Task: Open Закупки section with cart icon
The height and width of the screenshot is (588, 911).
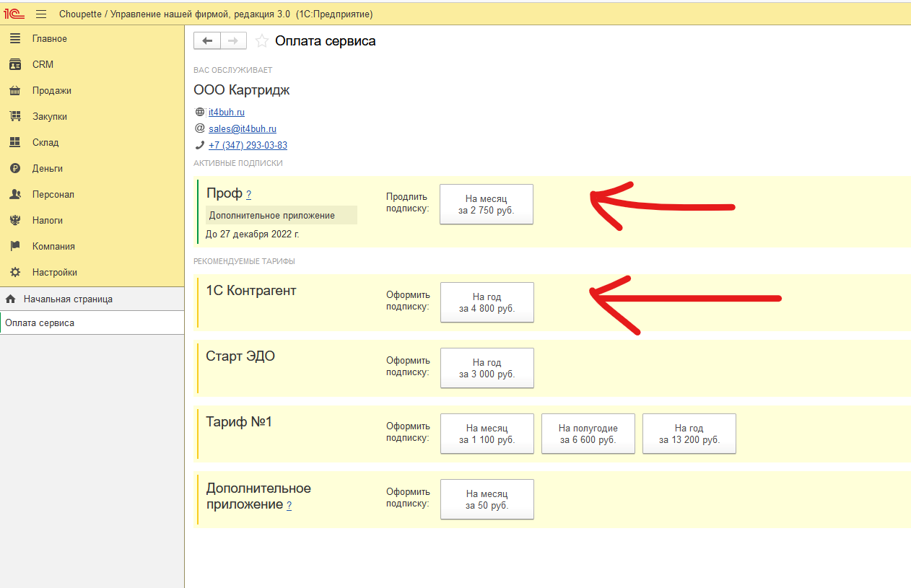Action: [x=49, y=116]
